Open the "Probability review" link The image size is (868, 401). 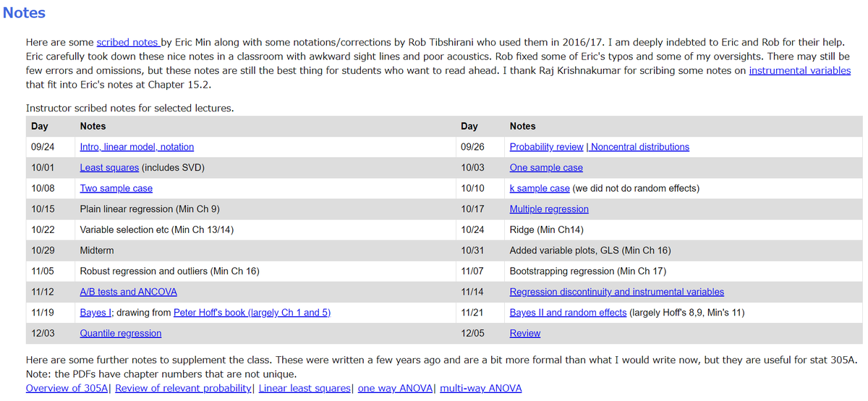coord(546,147)
